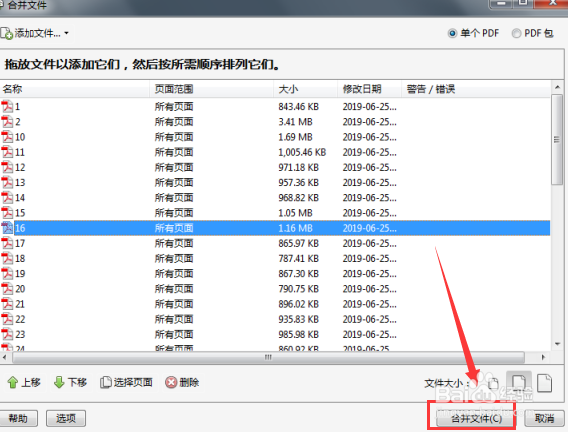Click the Help (帮助) button
The width and height of the screenshot is (568, 432).
(x=18, y=419)
